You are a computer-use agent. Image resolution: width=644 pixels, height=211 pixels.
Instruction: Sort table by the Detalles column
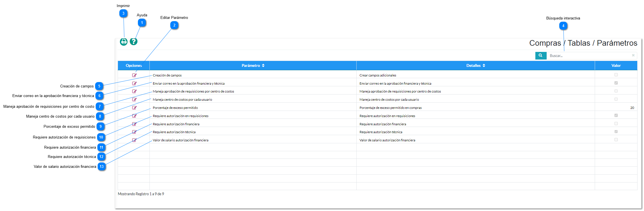coord(476,65)
